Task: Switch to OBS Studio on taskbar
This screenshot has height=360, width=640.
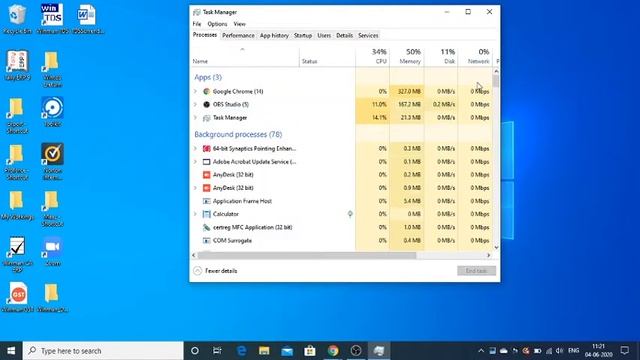Action: pos(356,351)
